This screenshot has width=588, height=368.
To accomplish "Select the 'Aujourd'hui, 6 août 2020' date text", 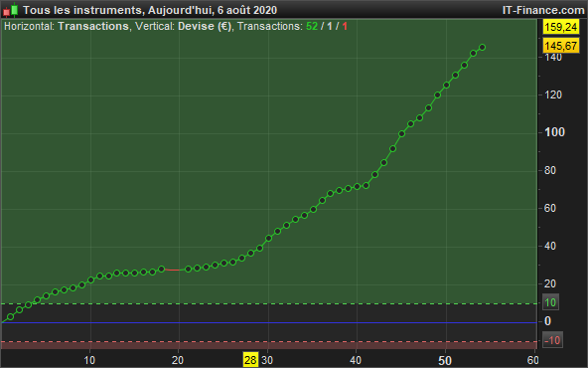I will coord(213,10).
